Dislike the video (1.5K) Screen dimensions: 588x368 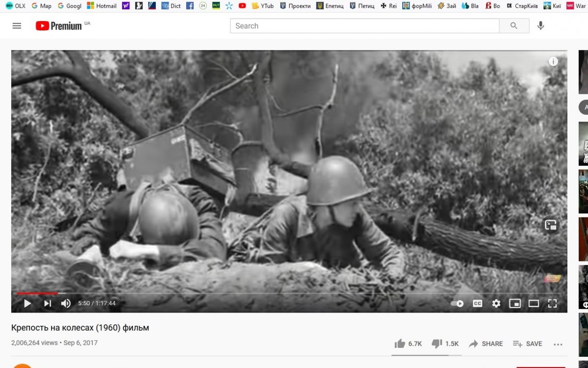445,343
